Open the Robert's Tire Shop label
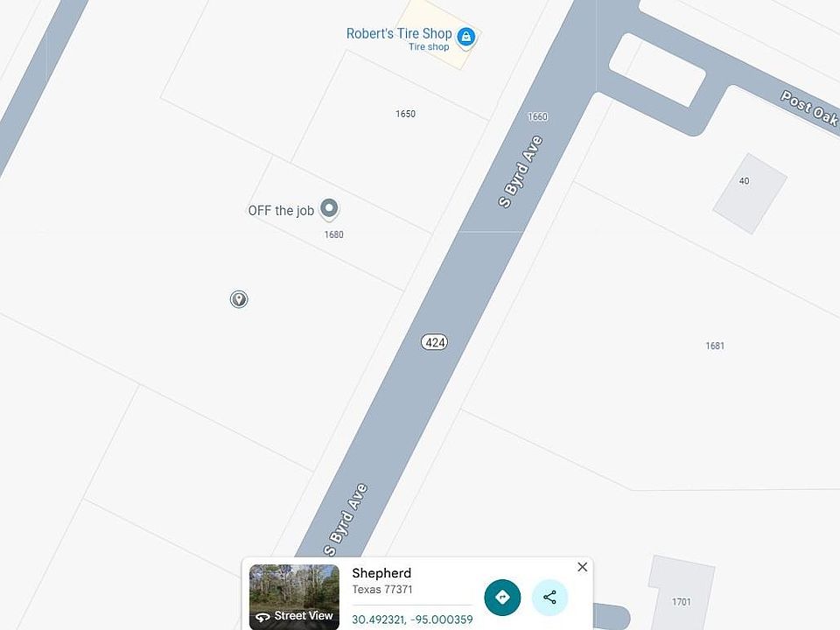Screen dimensions: 840x630 399,34
